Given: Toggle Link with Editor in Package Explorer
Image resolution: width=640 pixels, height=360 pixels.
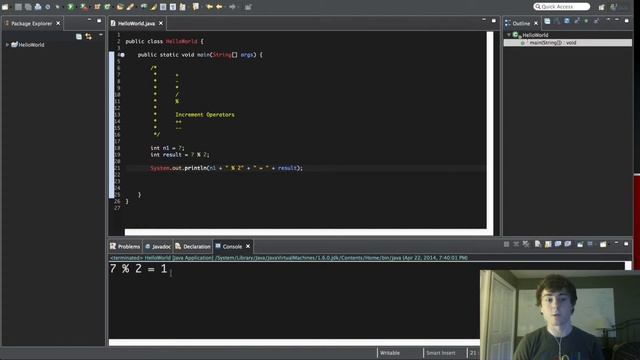Looking at the screenshot, I should (89, 37).
